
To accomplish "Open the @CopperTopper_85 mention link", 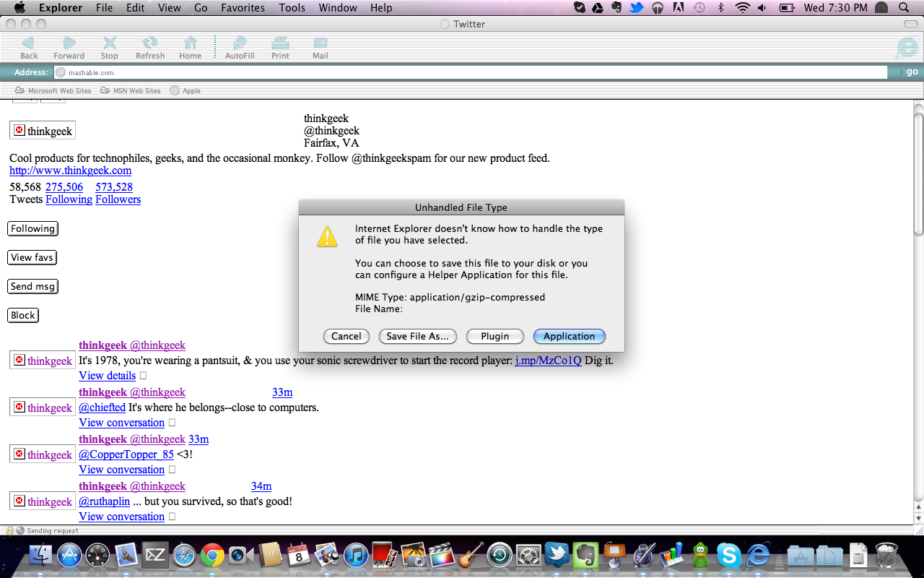I will point(126,454).
